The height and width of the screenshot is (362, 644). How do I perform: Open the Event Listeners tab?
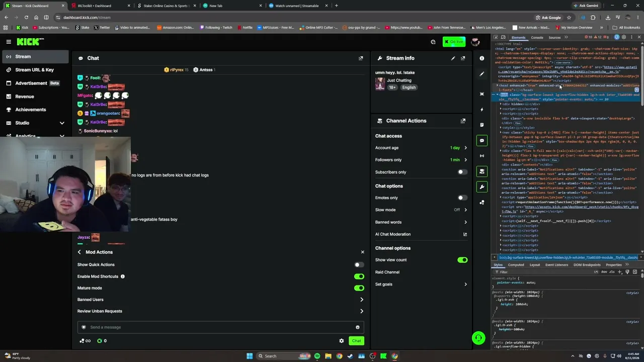click(x=556, y=265)
